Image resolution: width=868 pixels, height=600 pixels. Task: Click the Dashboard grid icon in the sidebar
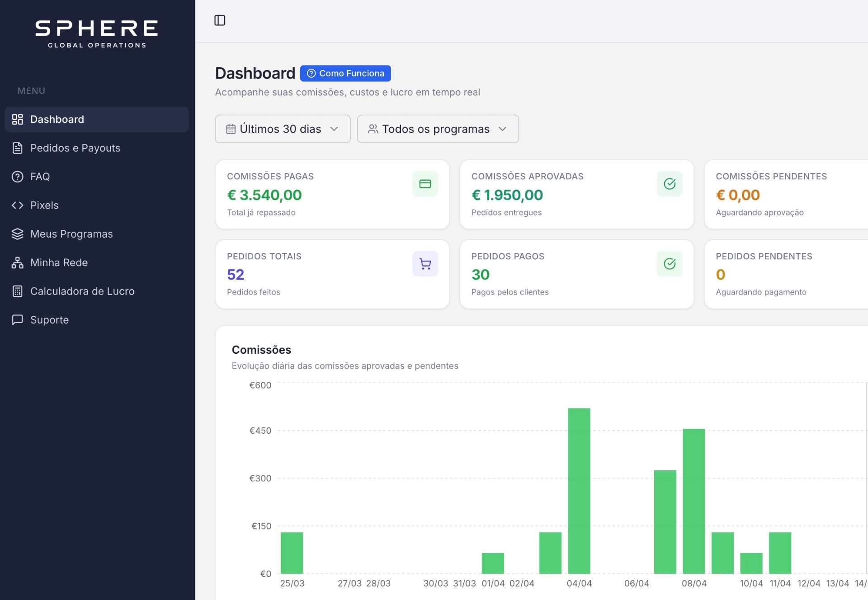click(x=17, y=119)
